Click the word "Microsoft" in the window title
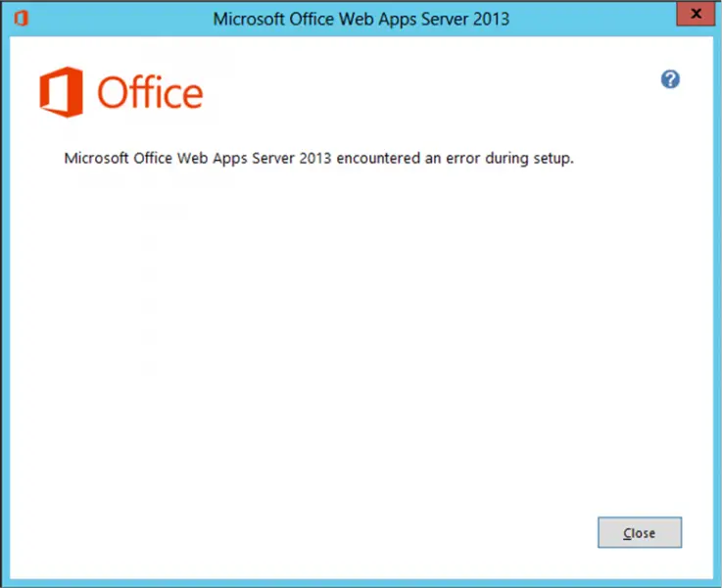The image size is (722, 588). point(249,19)
